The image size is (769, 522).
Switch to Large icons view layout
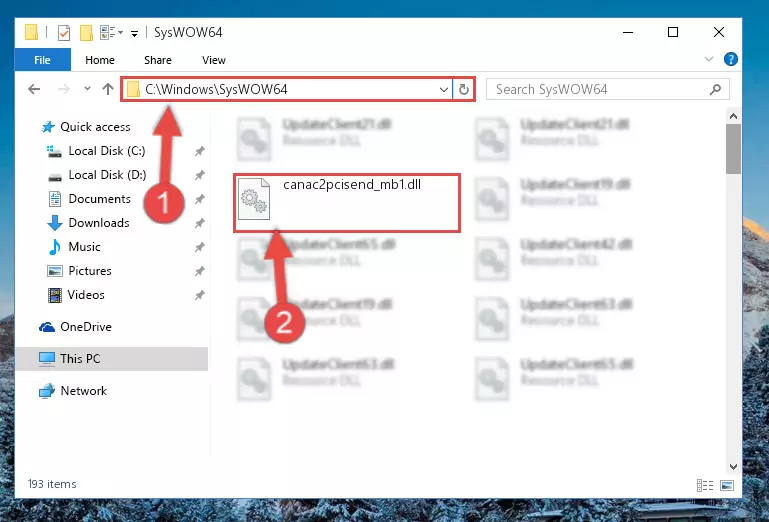coord(727,485)
